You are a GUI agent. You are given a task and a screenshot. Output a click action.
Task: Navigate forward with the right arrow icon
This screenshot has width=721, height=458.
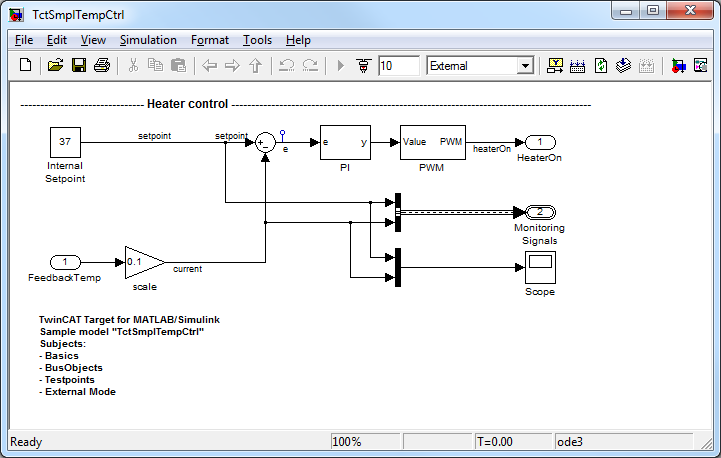(x=232, y=65)
